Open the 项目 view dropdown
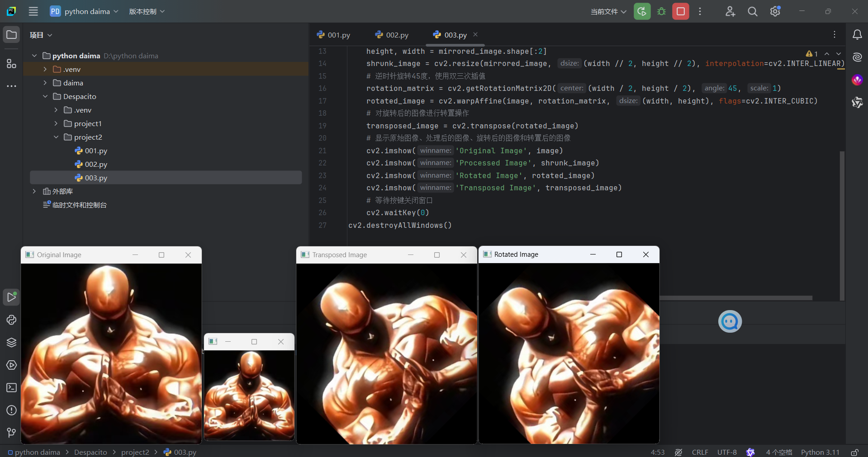Image resolution: width=868 pixels, height=457 pixels. 41,35
